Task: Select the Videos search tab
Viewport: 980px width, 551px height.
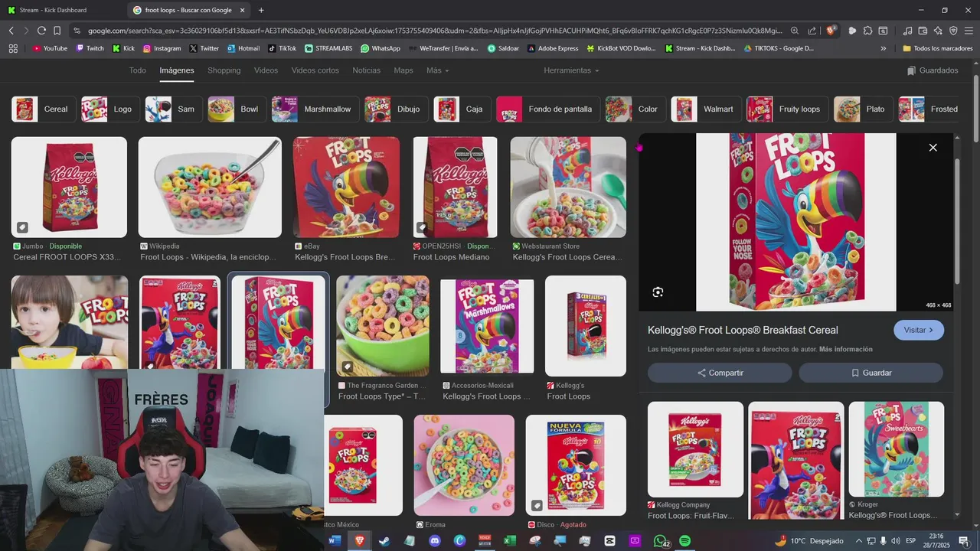Action: pos(266,70)
